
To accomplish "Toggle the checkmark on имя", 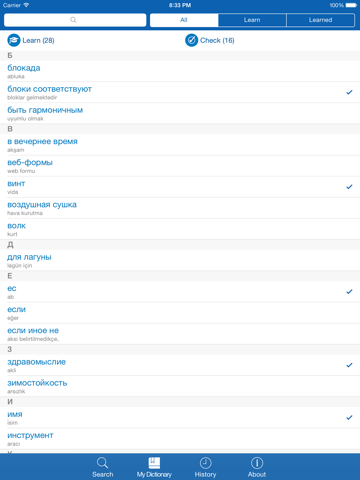I will [x=349, y=417].
